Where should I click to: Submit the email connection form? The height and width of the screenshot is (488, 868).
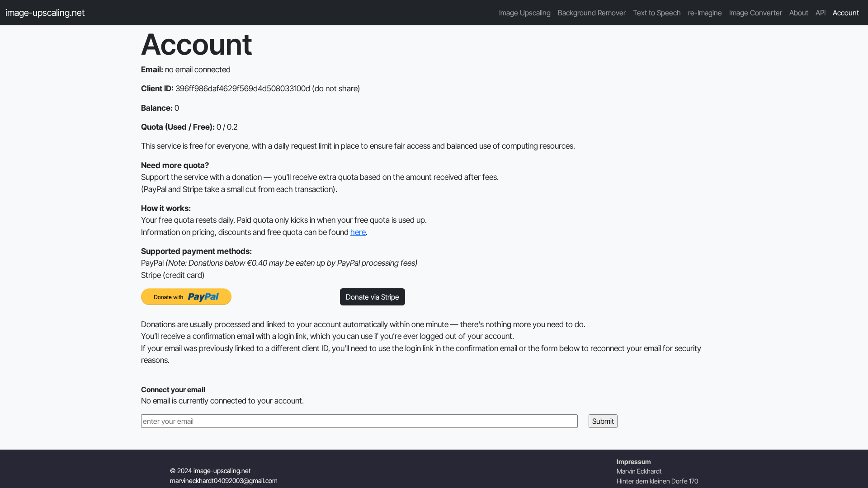pyautogui.click(x=603, y=421)
